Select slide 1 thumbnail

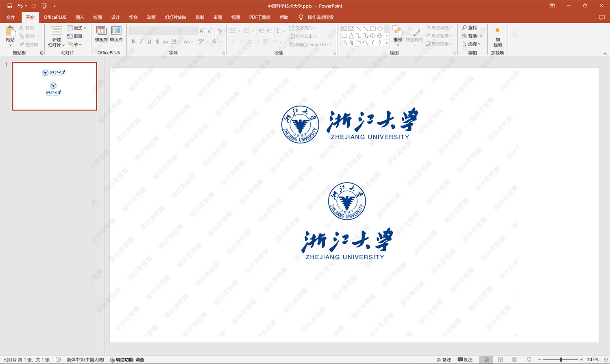point(54,86)
